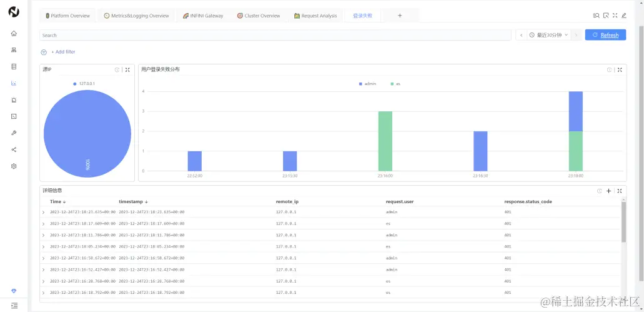This screenshot has height=312, width=644.
Task: Open the 最近30分钟 time range dropdown
Action: tap(549, 35)
